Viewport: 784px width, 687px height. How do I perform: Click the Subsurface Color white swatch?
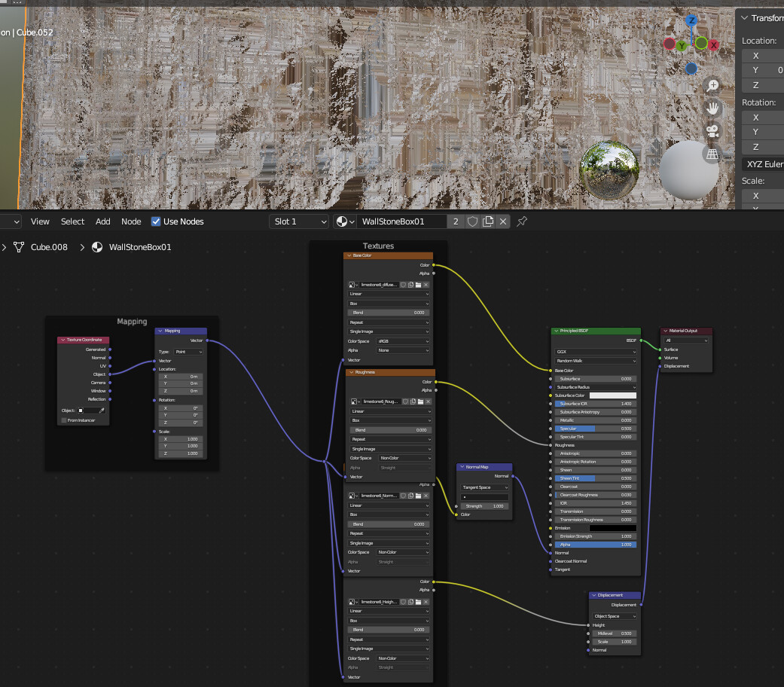[613, 395]
